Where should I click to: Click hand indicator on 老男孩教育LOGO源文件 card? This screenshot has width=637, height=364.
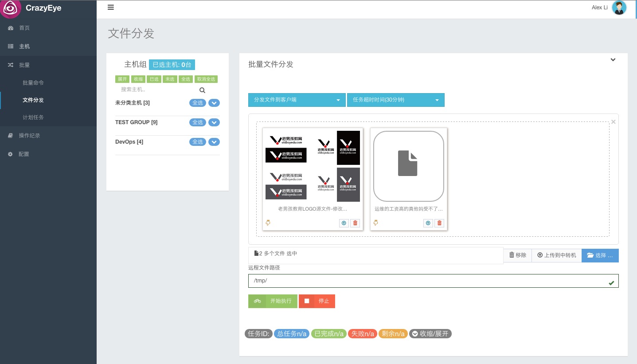pyautogui.click(x=268, y=223)
